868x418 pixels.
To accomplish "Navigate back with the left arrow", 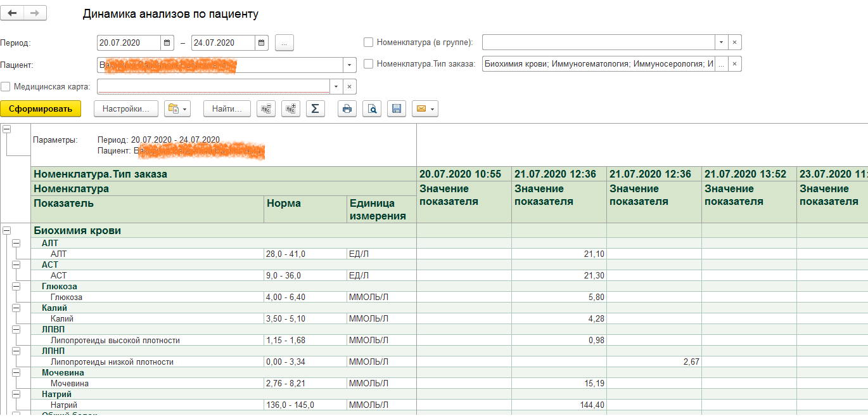I will click(12, 13).
